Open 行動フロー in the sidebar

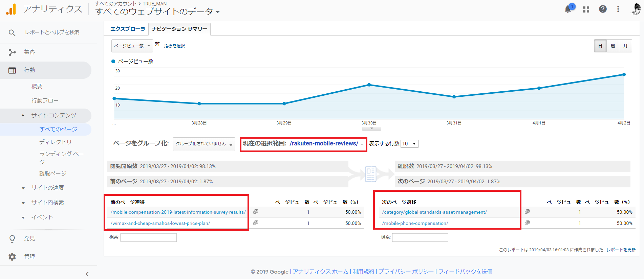(x=45, y=100)
